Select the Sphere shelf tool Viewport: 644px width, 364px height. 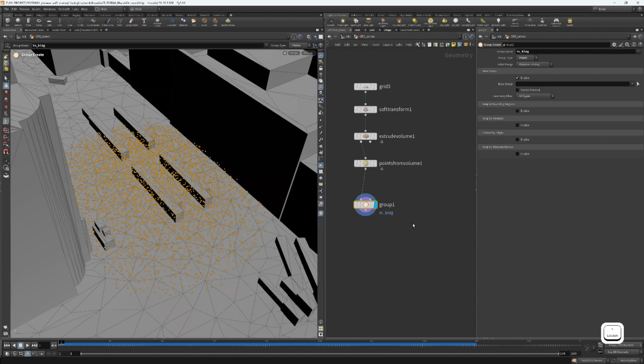point(18,22)
